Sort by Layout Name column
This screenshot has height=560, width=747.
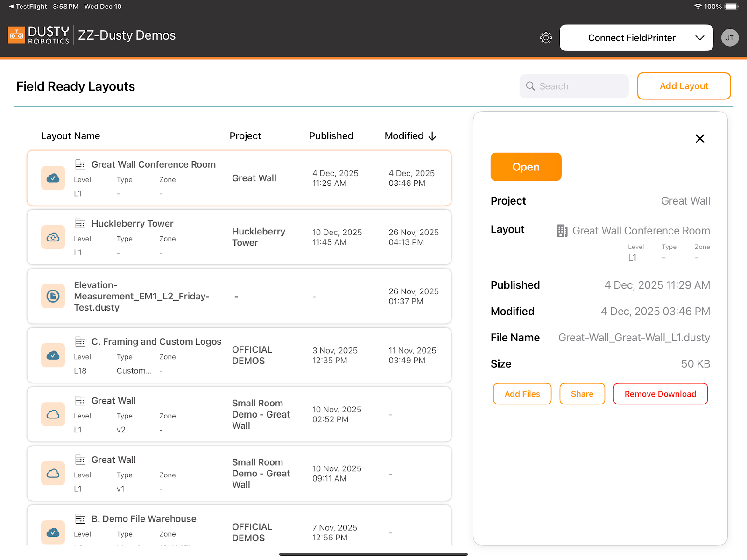[70, 136]
